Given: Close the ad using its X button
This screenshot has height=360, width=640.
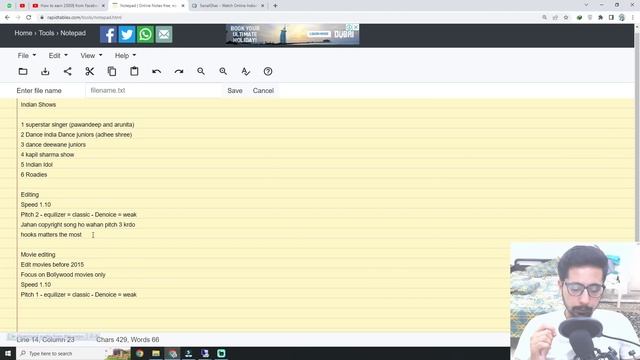Looking at the screenshot, I should point(356,27).
